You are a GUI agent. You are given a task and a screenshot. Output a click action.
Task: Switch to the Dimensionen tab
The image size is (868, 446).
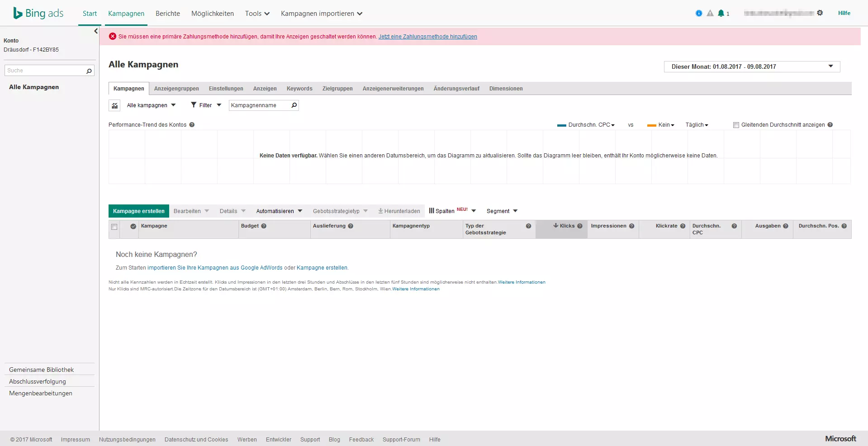coord(506,89)
